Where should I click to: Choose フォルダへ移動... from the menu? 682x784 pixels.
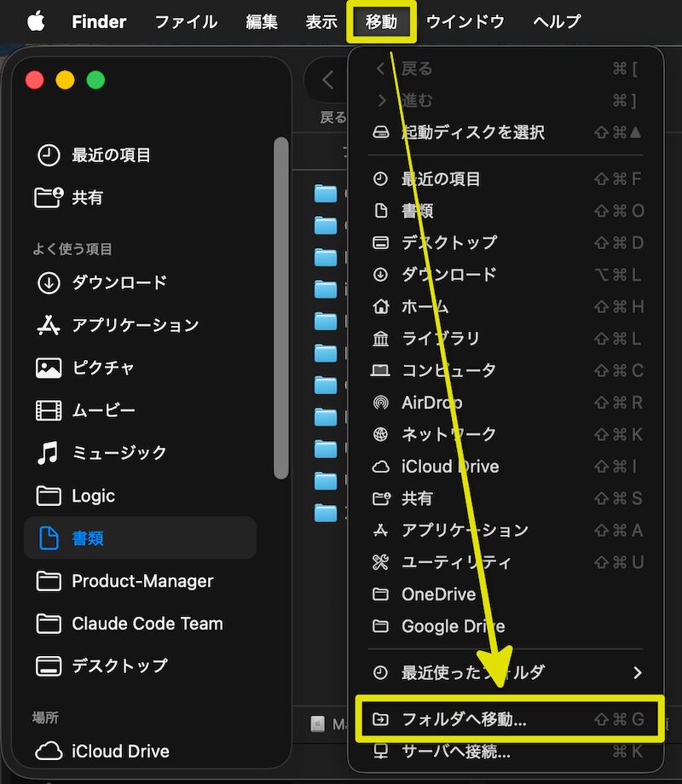tap(509, 719)
